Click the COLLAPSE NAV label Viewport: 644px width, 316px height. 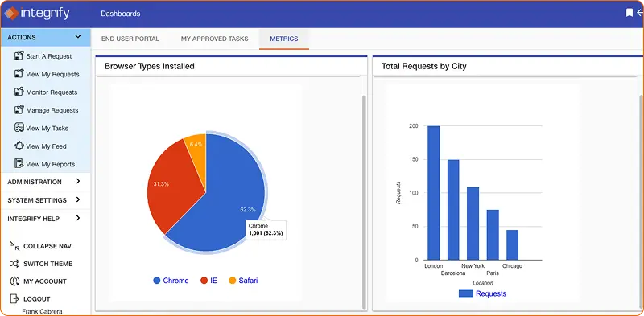pyautogui.click(x=47, y=246)
